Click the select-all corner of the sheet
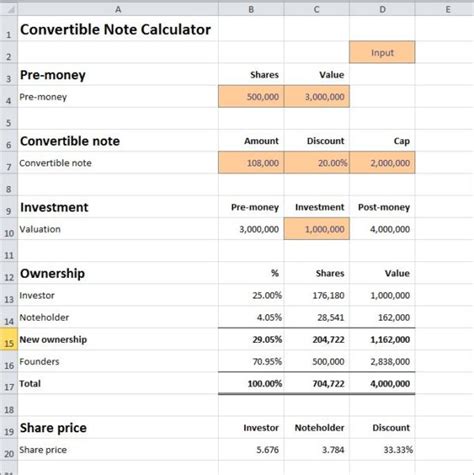Image resolution: width=474 pixels, height=475 pixels. coord(9,10)
